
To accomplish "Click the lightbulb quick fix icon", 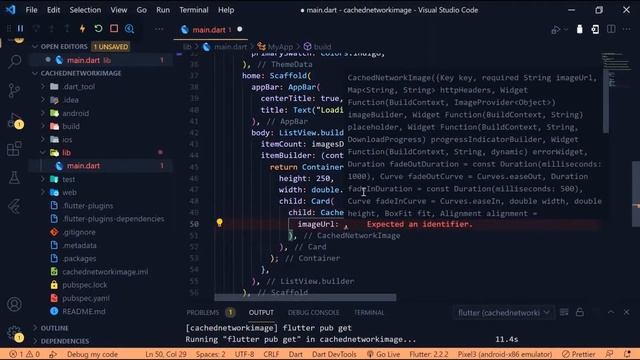I will [220, 222].
